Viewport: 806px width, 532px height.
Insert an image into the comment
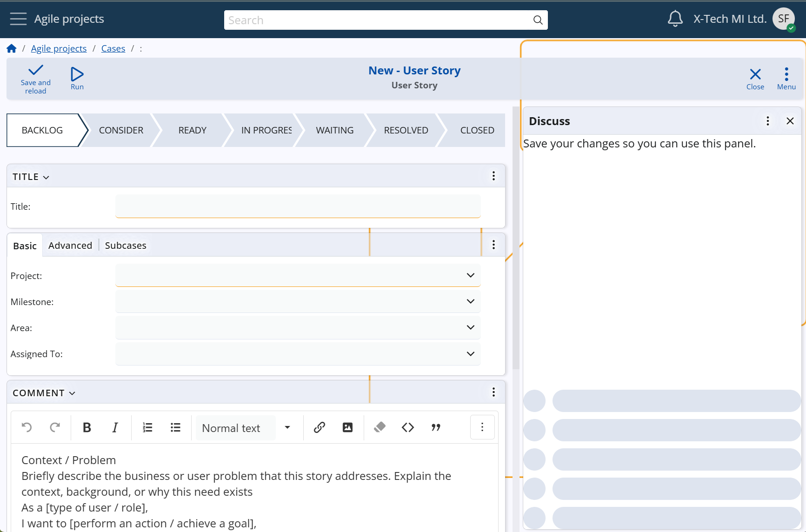(x=347, y=427)
